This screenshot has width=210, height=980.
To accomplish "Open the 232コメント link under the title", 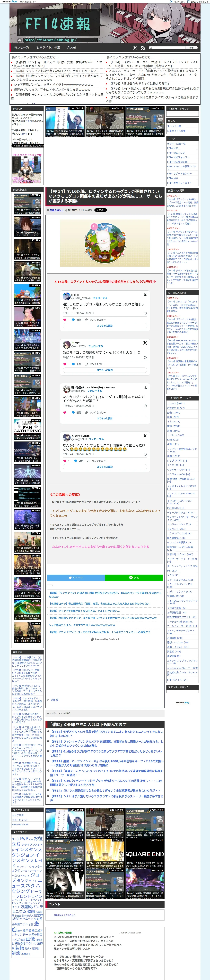I will tap(56, 210).
